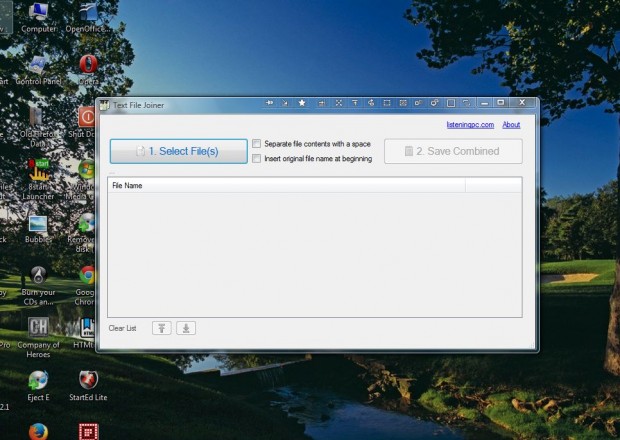This screenshot has width=620, height=440.
Task: Open the About link
Action: 511,125
